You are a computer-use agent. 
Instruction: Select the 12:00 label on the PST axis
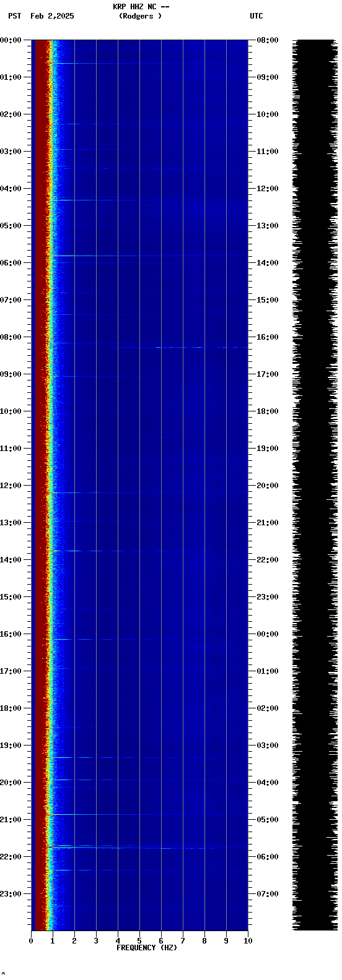(x=11, y=486)
